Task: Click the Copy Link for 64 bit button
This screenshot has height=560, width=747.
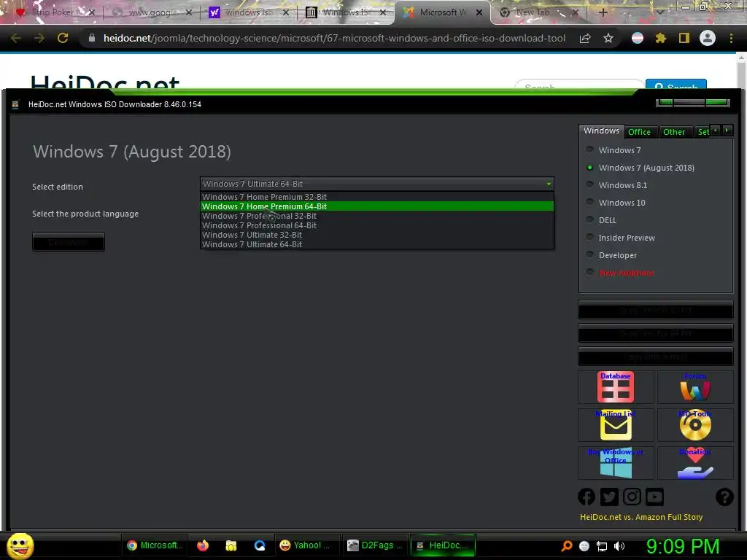Action: [656, 333]
